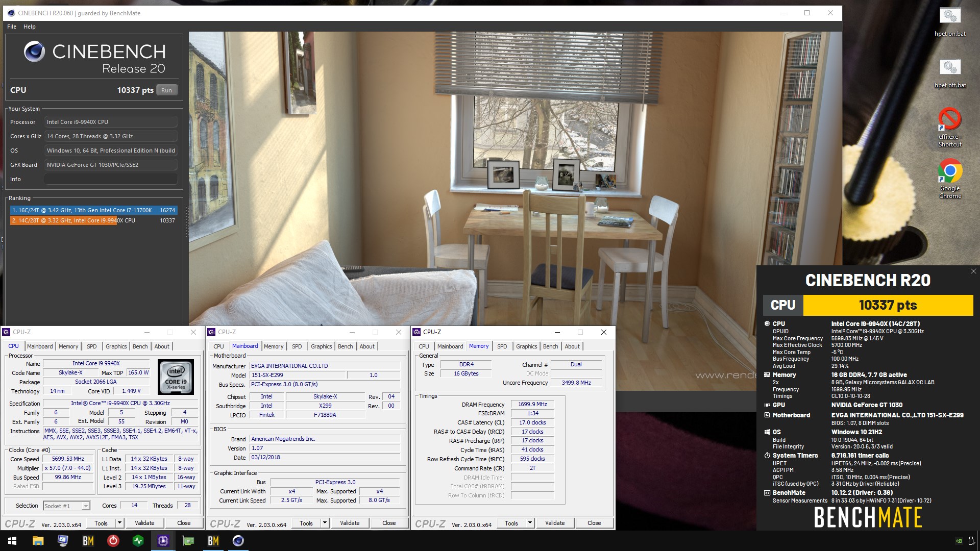The height and width of the screenshot is (551, 980).
Task: Open Graphics tab in right CPU-Z window
Action: tap(527, 346)
